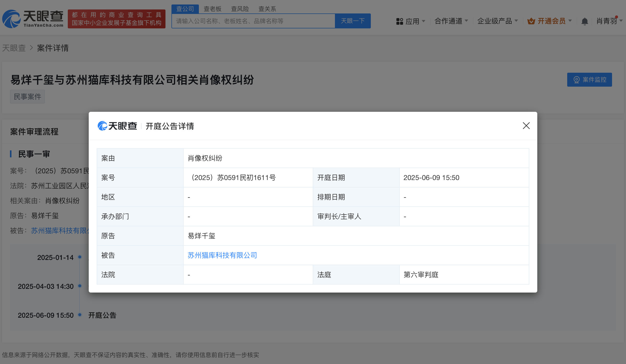Click the 应用 grid icon

(x=399, y=21)
